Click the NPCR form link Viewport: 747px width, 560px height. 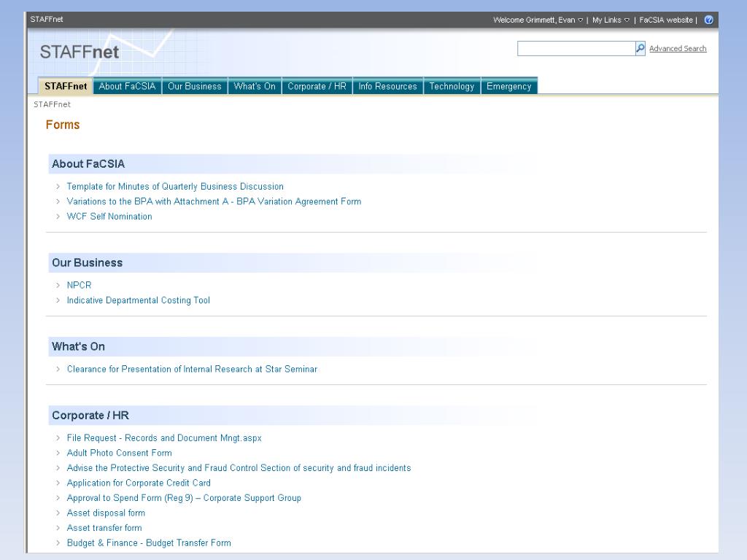point(79,285)
